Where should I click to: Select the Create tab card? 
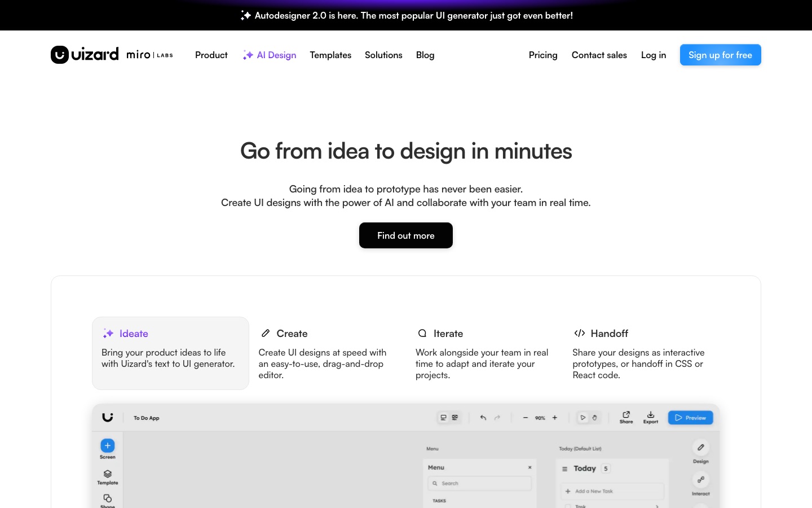point(328,353)
